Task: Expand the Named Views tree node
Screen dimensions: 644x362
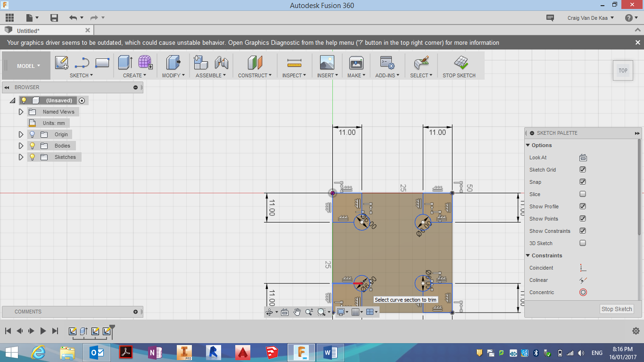Action: click(x=21, y=112)
